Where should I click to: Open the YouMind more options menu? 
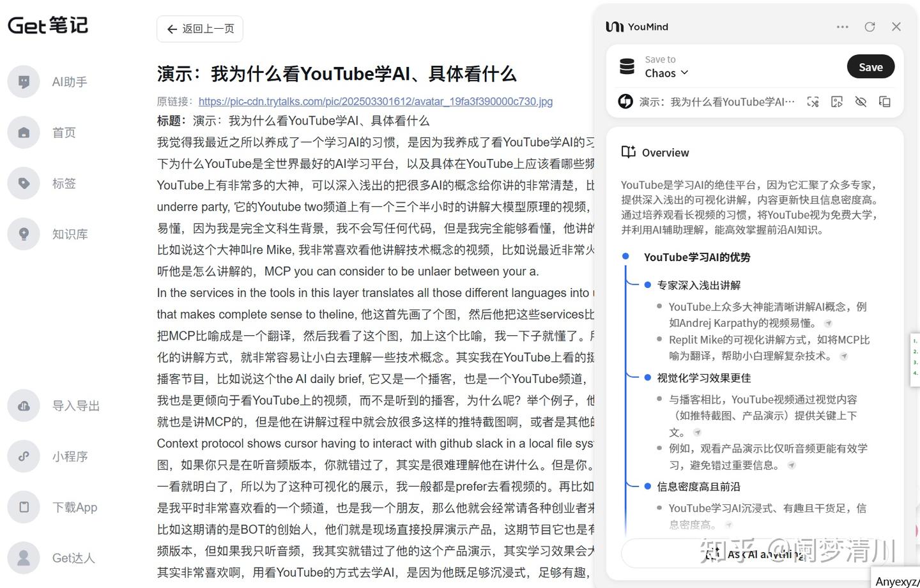(842, 26)
